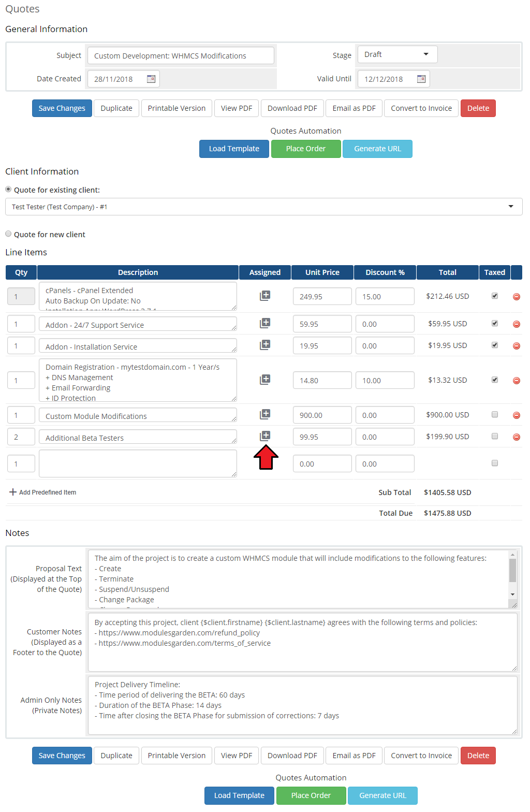Click bottom red Delete button

coord(478,756)
